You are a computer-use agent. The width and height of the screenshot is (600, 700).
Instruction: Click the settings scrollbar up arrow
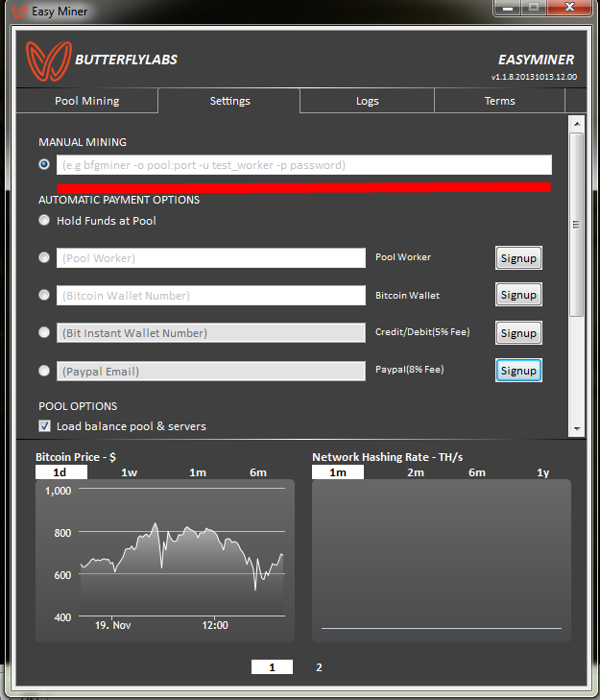[x=577, y=124]
